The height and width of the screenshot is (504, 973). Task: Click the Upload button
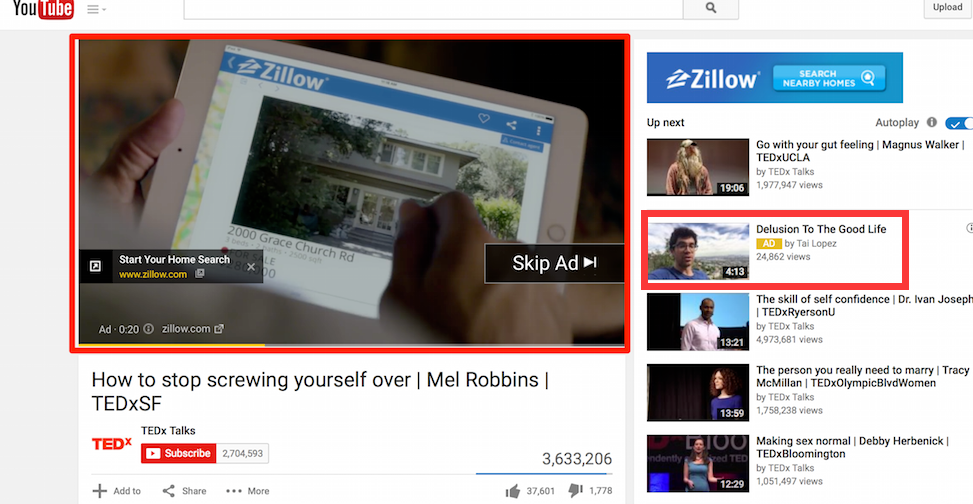coord(947,8)
